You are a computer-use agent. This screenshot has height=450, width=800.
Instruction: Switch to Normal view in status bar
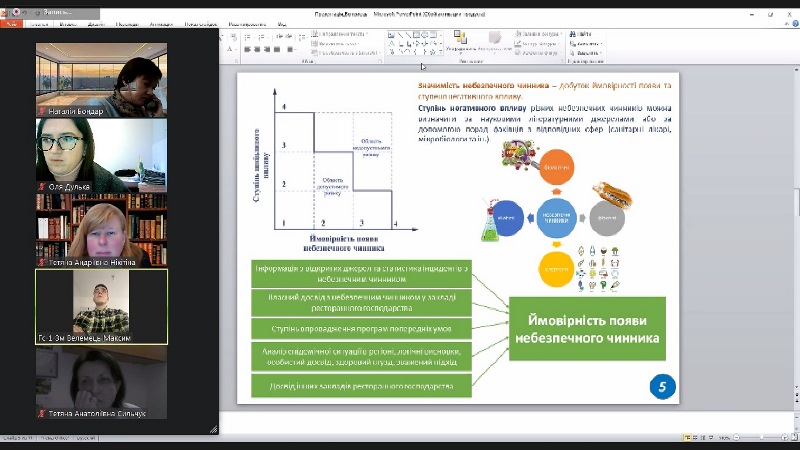pyautogui.click(x=687, y=438)
